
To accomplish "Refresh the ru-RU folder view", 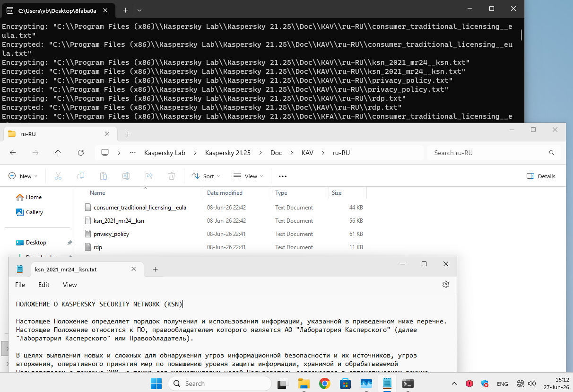I will 81,153.
